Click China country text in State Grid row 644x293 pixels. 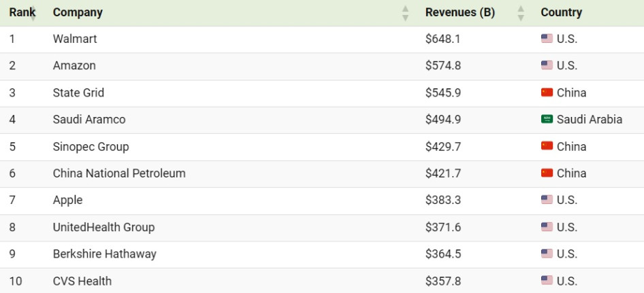pos(571,92)
